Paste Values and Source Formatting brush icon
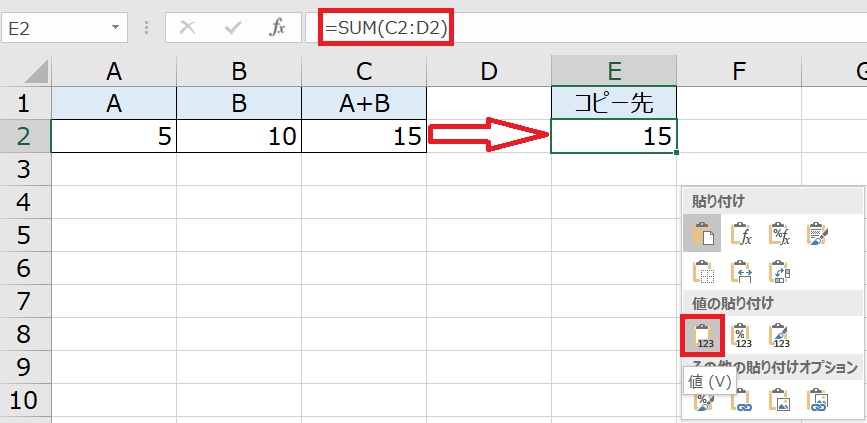867x423 pixels. pos(779,335)
